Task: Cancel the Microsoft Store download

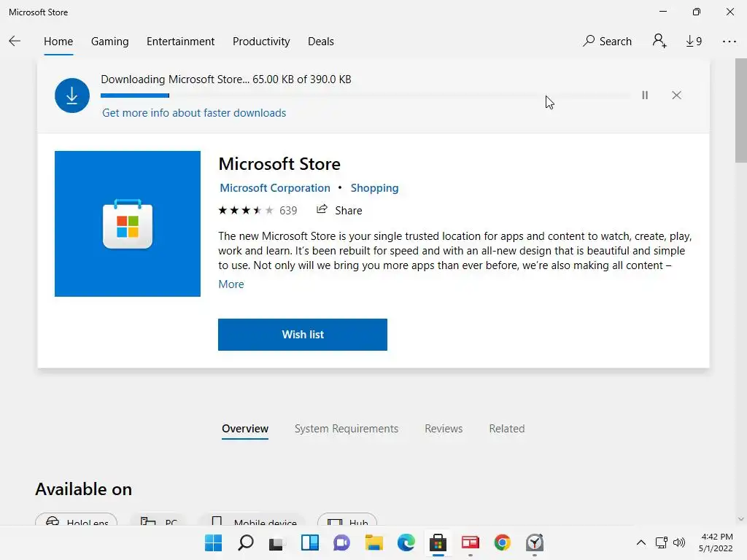Action: (x=676, y=95)
